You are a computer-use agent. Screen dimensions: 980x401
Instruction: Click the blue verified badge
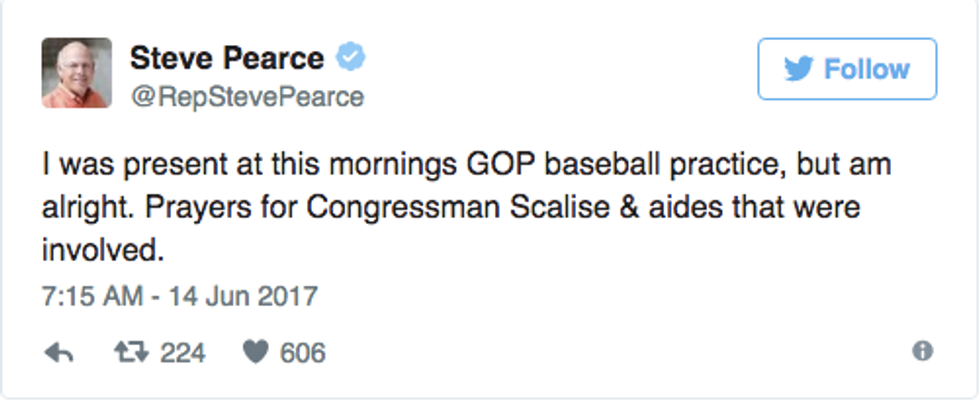(x=349, y=58)
